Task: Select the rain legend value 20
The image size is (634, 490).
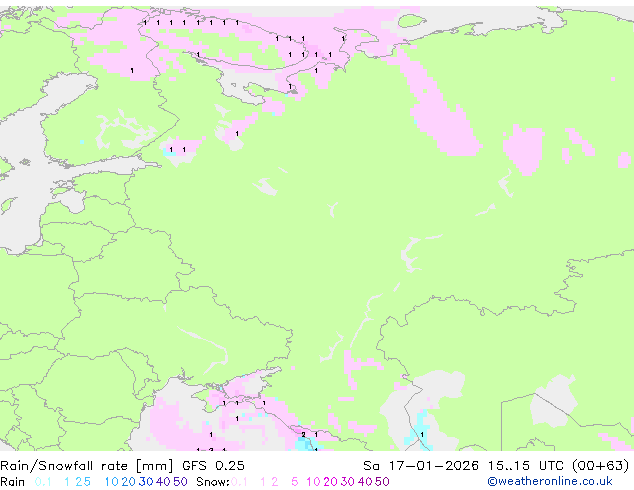Action: coord(128,482)
